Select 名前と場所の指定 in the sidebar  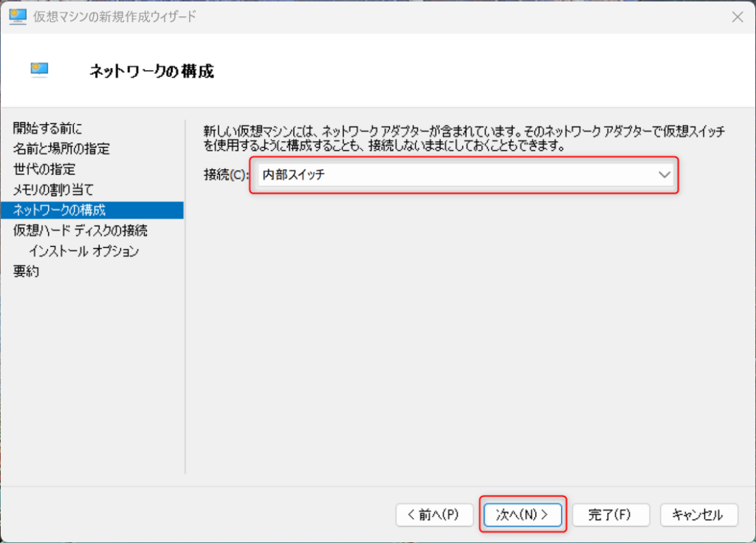click(x=61, y=149)
